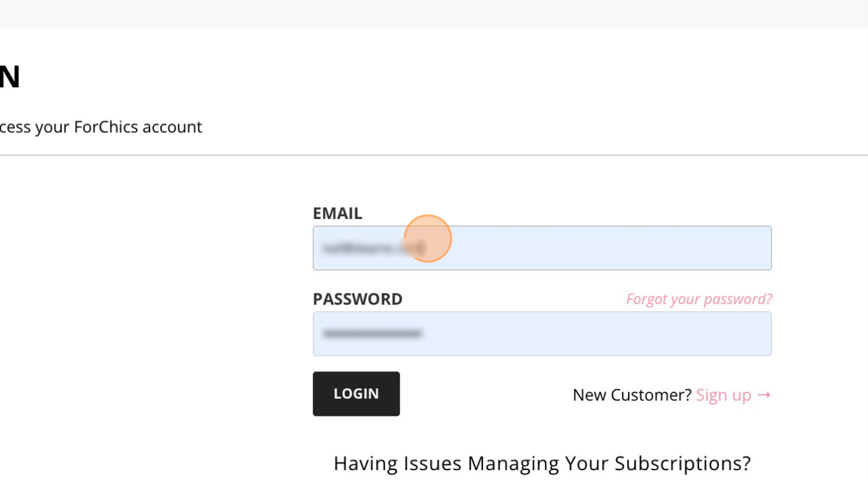Click the New Customer? text

pyautogui.click(x=632, y=395)
